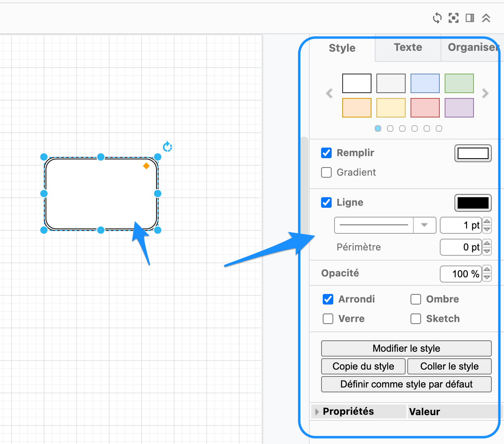Go to next style palette page
This screenshot has height=444, width=504.
pyautogui.click(x=485, y=94)
